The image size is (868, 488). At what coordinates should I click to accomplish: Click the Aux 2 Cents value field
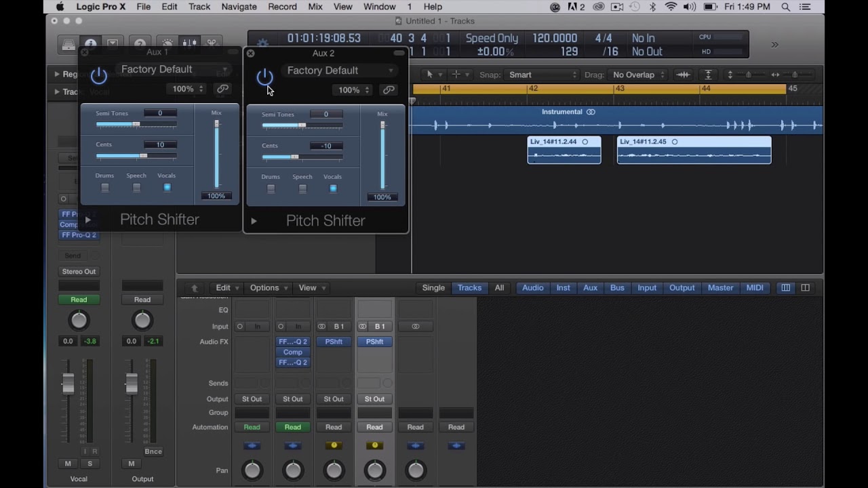point(326,146)
